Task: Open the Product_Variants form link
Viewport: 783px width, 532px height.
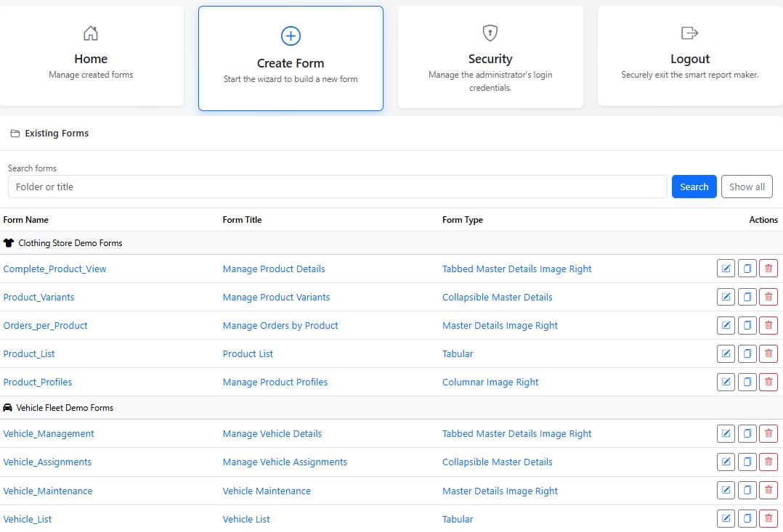Action: coord(38,298)
